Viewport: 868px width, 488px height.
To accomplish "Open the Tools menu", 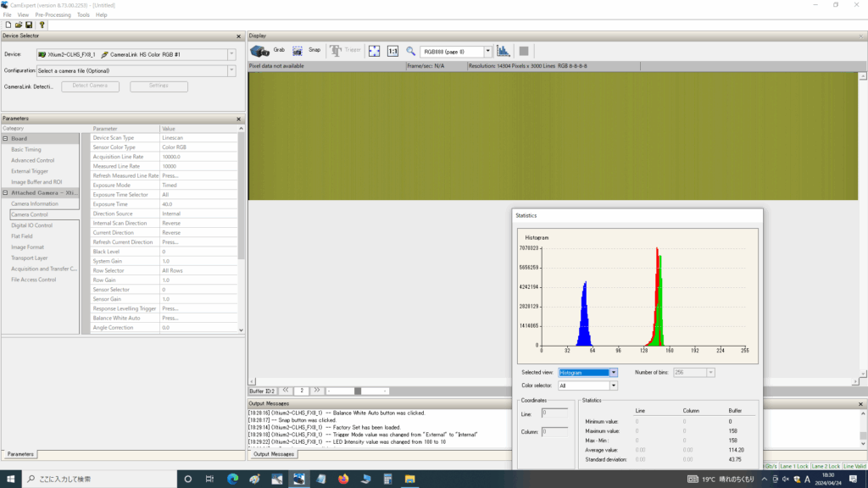I will tap(83, 14).
